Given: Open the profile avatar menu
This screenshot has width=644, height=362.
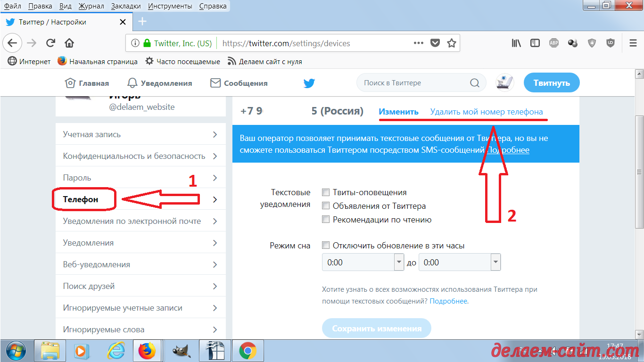Looking at the screenshot, I should [x=505, y=82].
